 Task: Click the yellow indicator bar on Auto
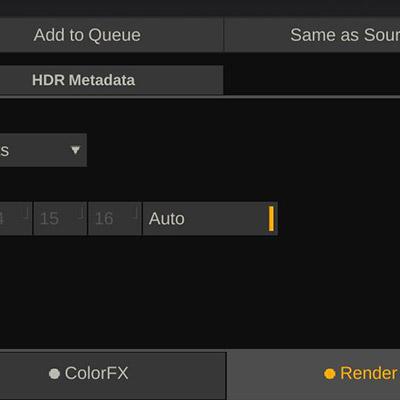tap(271, 219)
